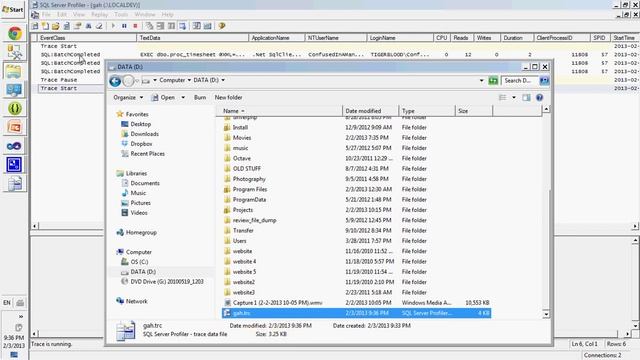Select Downloads in the navigation pane

[140, 134]
